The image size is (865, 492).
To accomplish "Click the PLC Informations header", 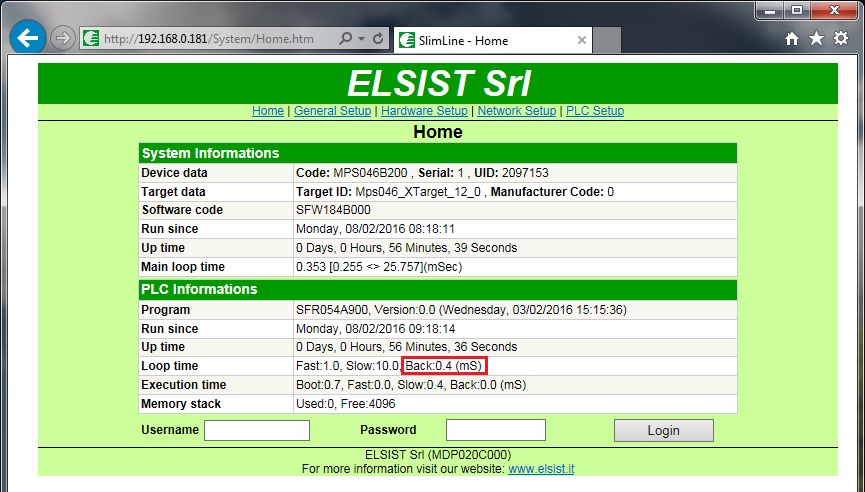I will pos(437,290).
